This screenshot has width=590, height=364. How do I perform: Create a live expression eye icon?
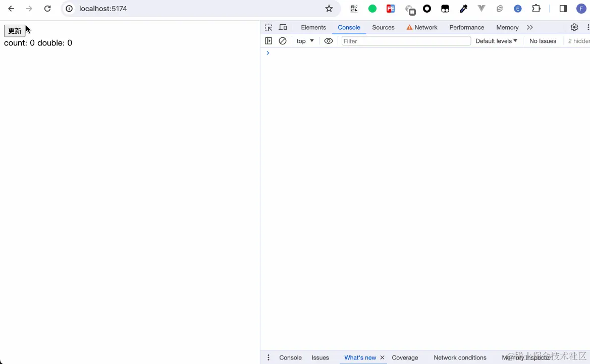(x=329, y=41)
